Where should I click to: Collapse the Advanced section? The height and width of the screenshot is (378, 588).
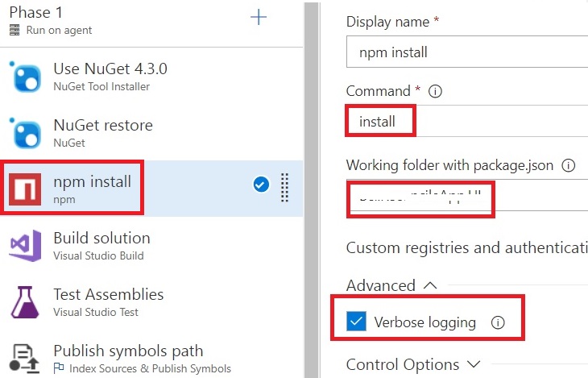point(392,285)
